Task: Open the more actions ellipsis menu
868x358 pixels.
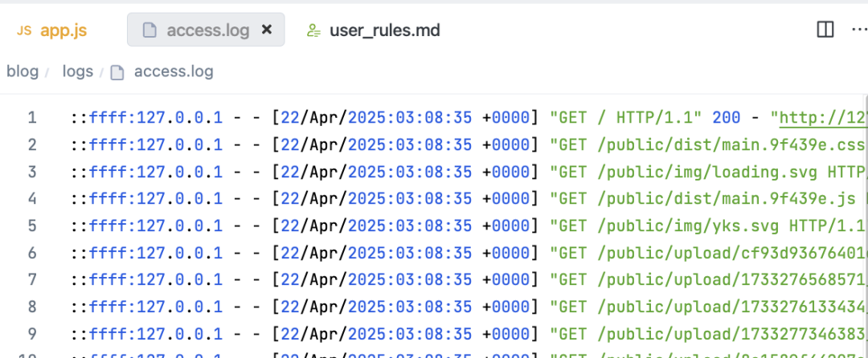Action: 857,30
